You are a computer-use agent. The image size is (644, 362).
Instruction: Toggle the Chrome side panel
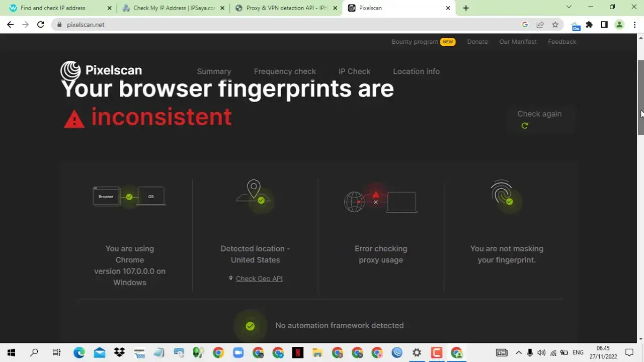[x=604, y=25]
